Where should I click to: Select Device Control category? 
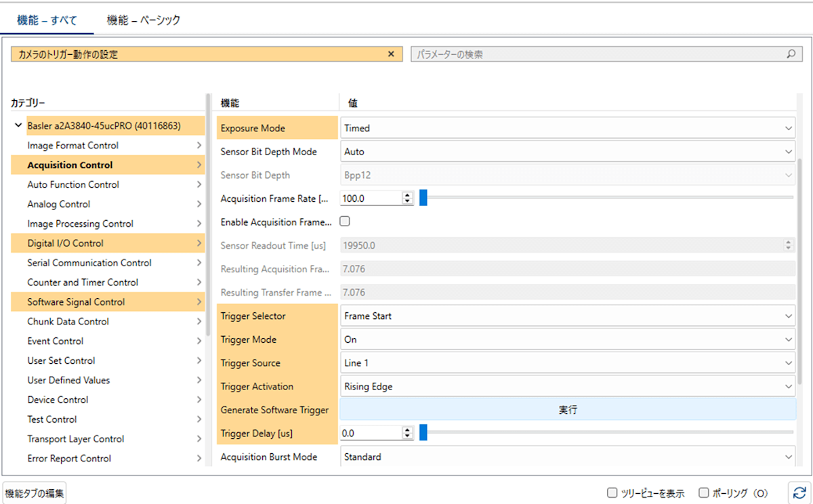108,400
